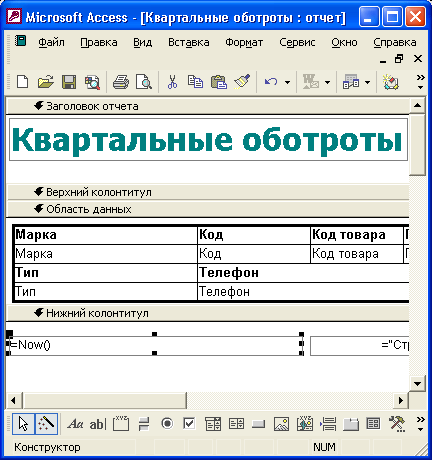Select the Format Painter brush icon
This screenshot has height=460, width=432.
(242, 82)
